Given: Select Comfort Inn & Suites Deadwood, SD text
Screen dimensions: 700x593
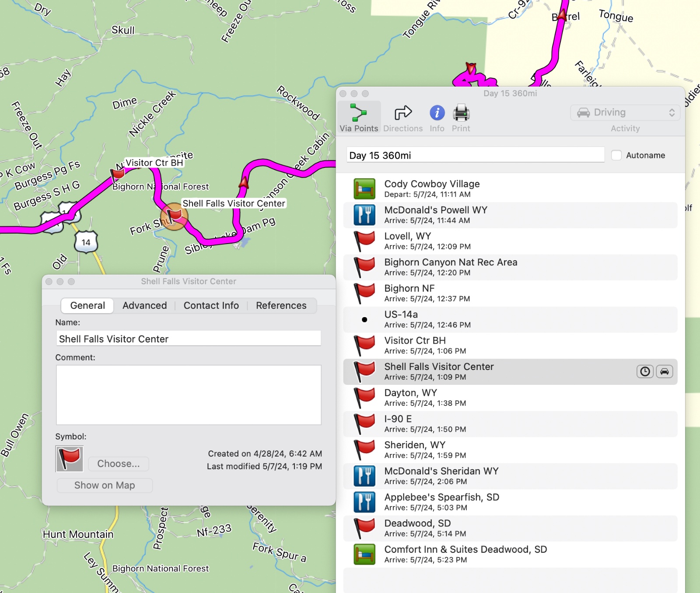Looking at the screenshot, I should 465,549.
